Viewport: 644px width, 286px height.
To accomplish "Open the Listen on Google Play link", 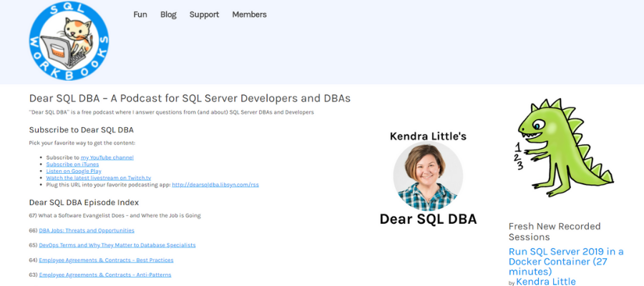I will tap(74, 171).
